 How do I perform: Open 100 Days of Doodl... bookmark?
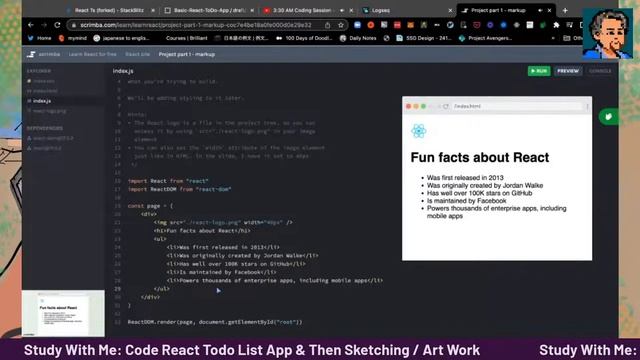coord(304,38)
